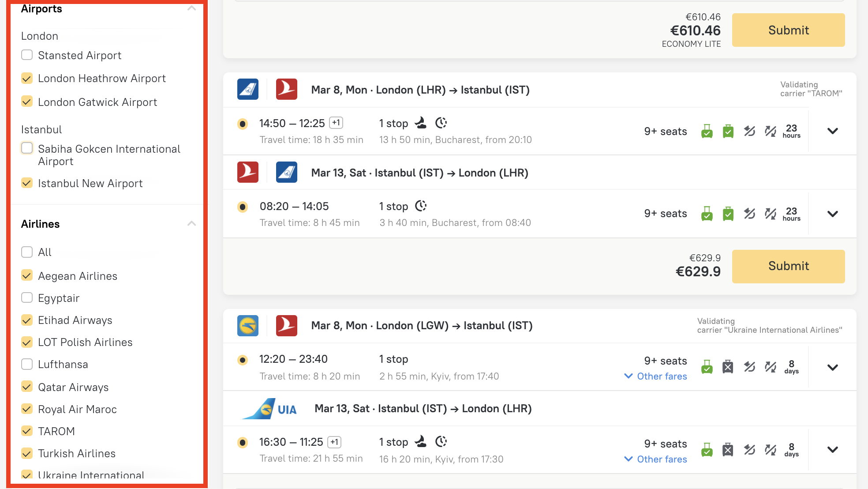Uncheck Royal Air Maroc filter
This screenshot has width=868, height=489.
tap(27, 409)
